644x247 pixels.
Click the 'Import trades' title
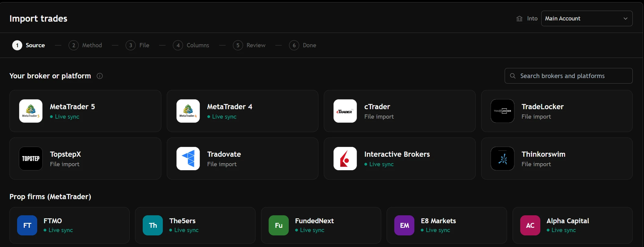point(38,19)
